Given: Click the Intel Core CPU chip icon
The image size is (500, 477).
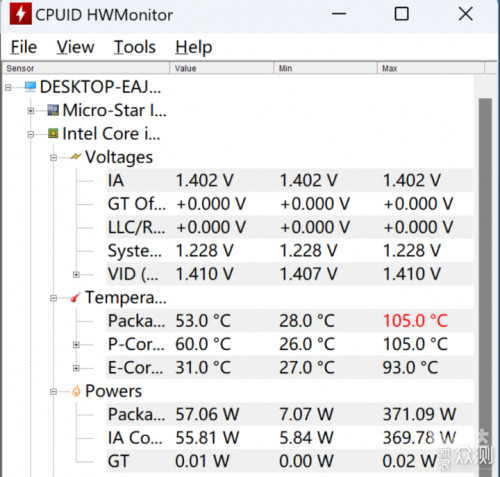Looking at the screenshot, I should [x=53, y=133].
